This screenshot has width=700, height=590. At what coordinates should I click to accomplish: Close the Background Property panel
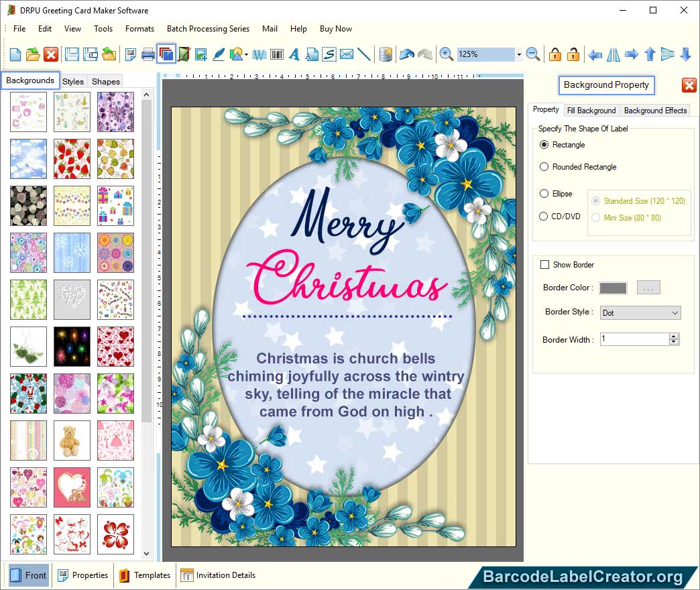point(689,85)
